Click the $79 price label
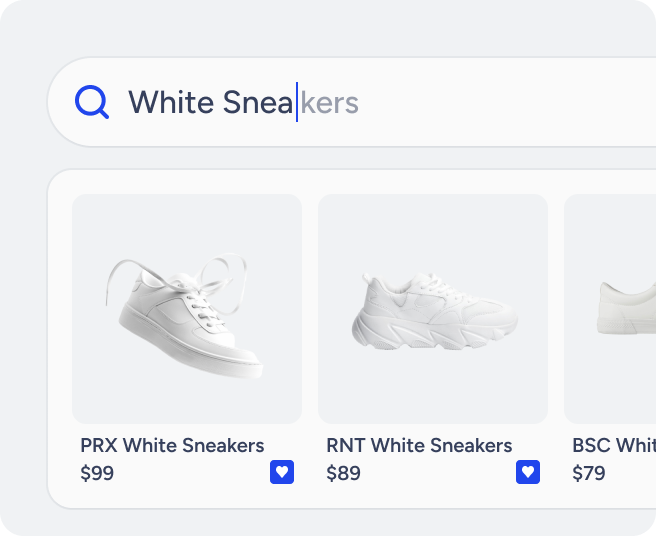656x536 pixels. [589, 473]
